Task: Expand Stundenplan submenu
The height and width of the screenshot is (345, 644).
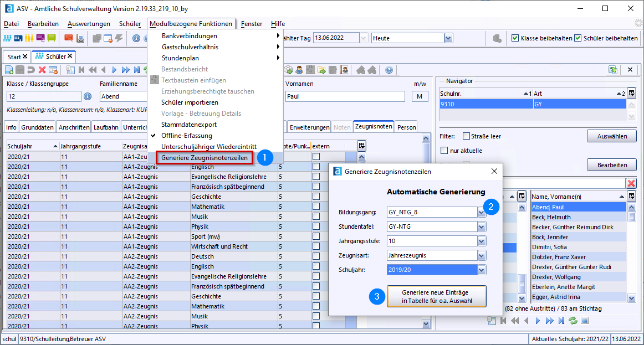Action: point(215,58)
